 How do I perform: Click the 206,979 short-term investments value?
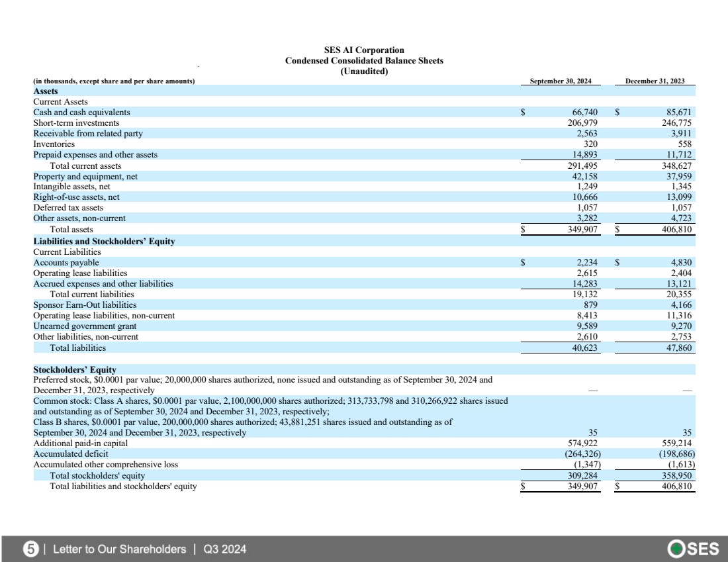[x=582, y=123]
